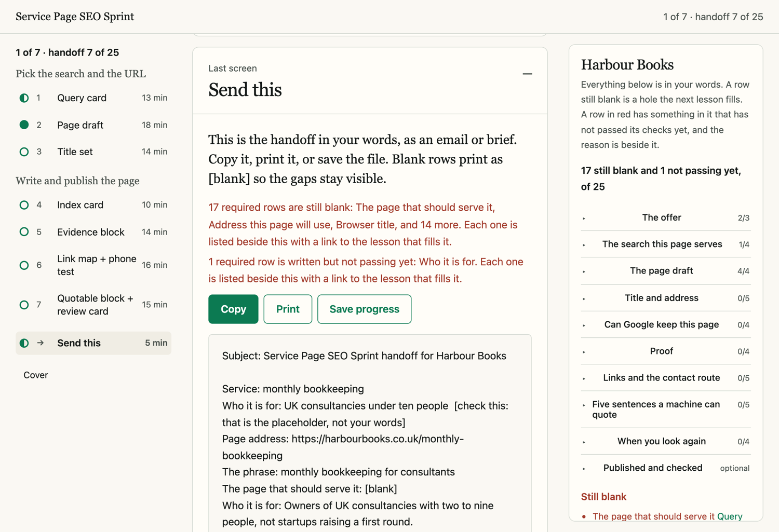Go to the Evidence block lesson
The image size is (779, 532).
(93, 232)
